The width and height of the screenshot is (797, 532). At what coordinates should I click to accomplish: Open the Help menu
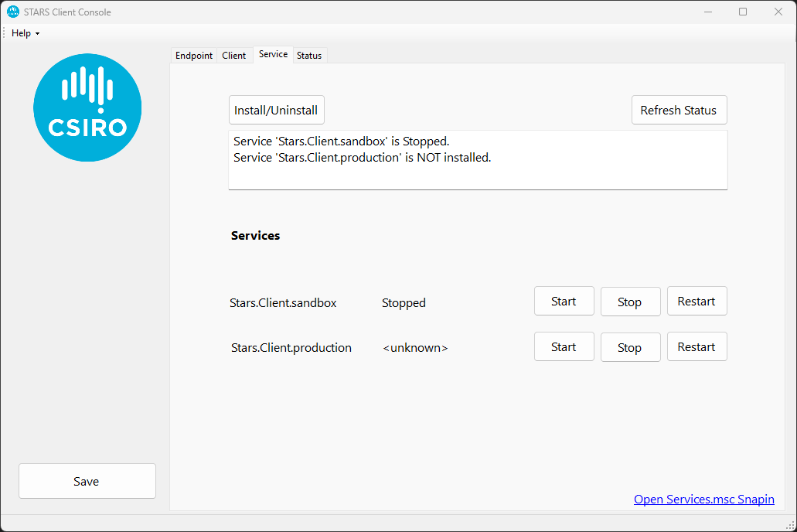point(19,33)
